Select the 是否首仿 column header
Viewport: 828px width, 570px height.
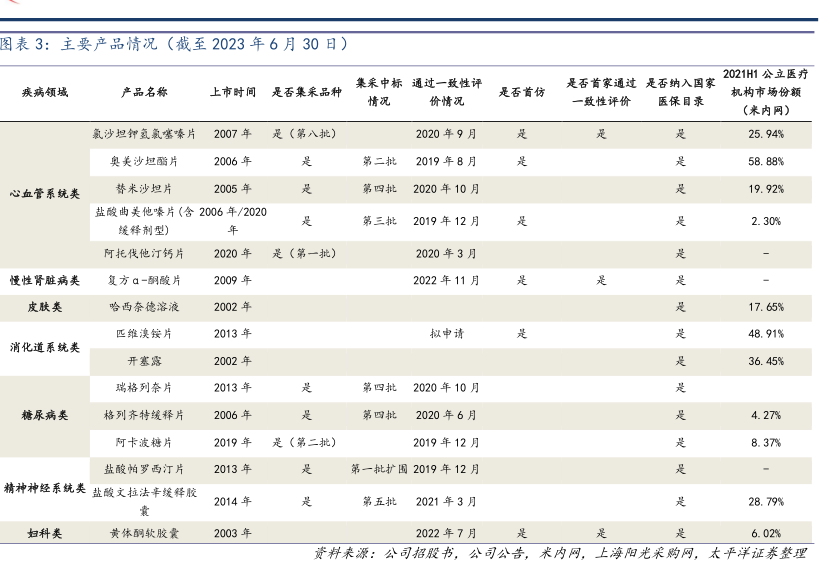coord(522,92)
